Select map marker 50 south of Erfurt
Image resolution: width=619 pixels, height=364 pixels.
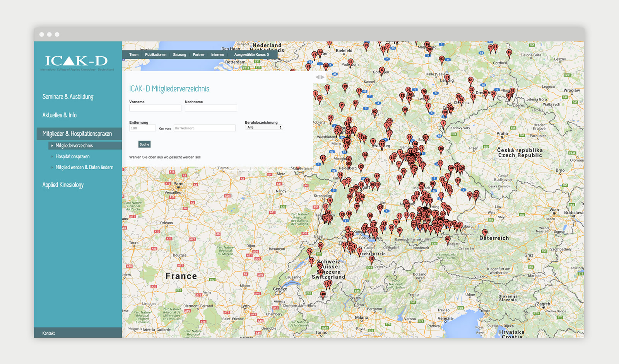(405, 111)
